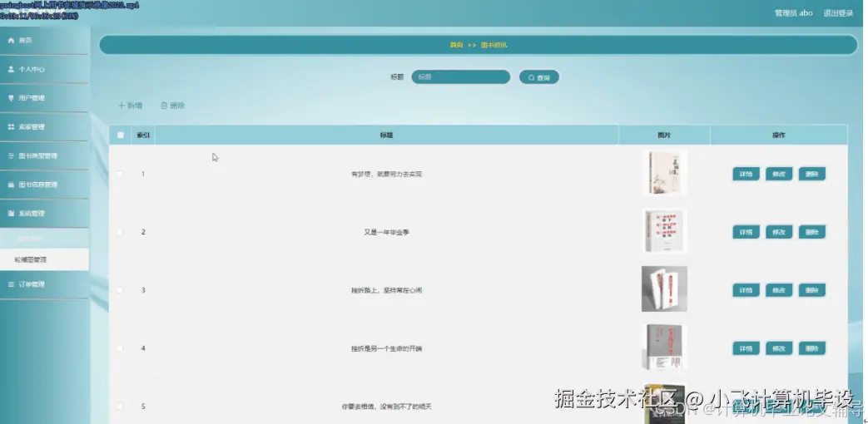This screenshot has width=868, height=424.
Task: Click the trash icon of batch 删除
Action: click(164, 106)
